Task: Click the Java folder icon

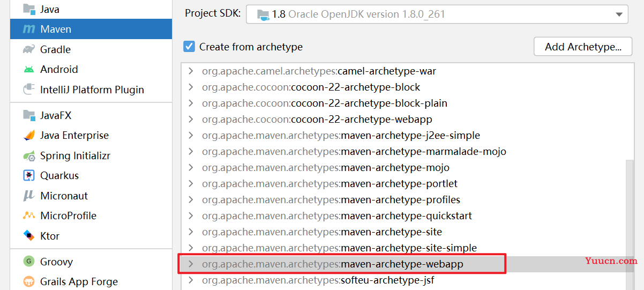Action: [x=29, y=9]
